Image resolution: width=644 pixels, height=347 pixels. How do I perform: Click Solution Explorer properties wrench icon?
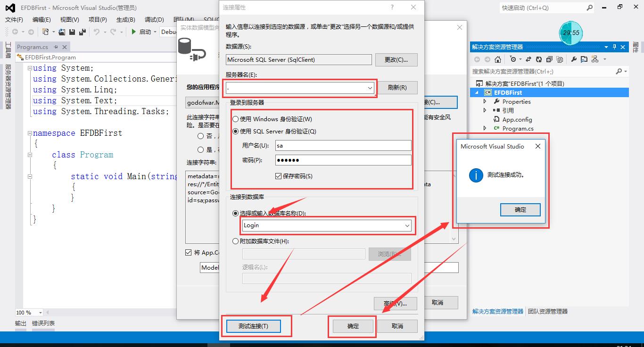(574, 59)
